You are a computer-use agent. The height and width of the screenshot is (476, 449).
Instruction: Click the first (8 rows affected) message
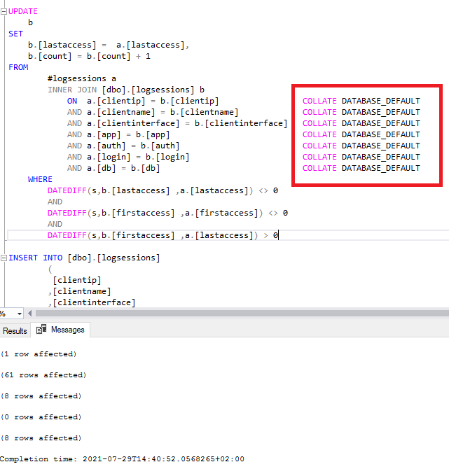coord(41,396)
